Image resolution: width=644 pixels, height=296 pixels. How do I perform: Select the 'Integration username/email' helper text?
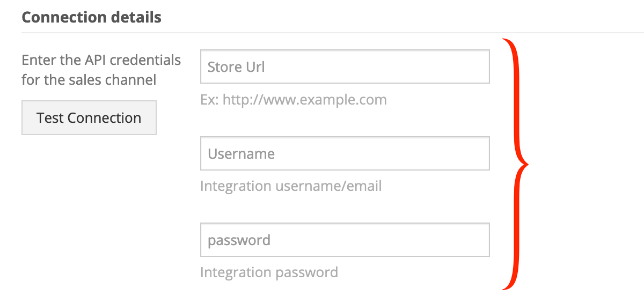[x=291, y=186]
